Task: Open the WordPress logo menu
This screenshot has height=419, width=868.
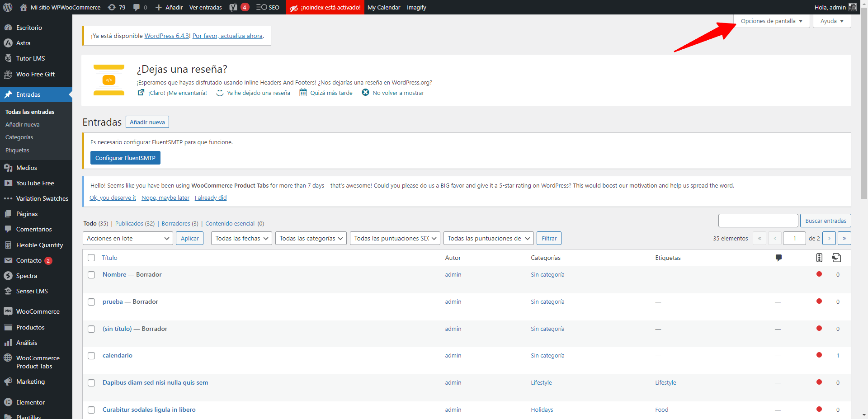Action: tap(8, 7)
